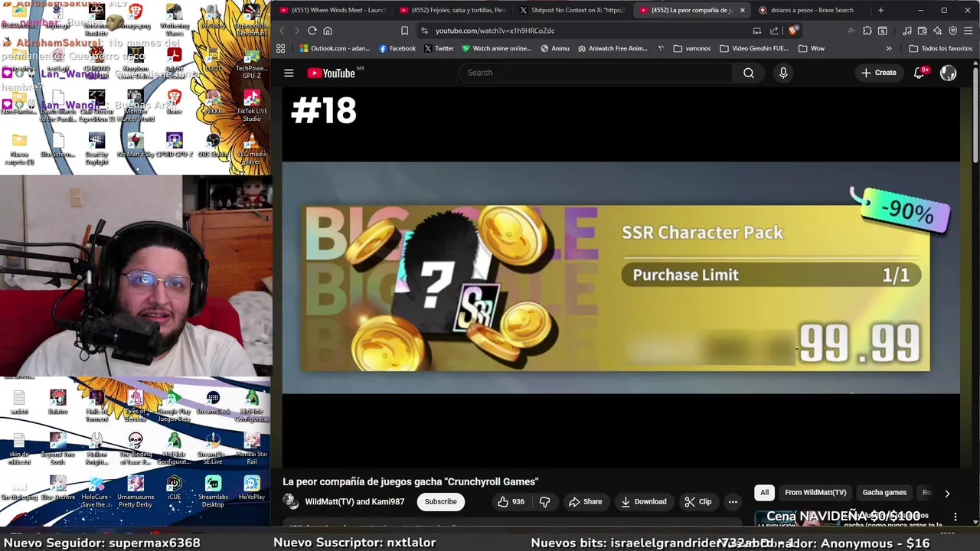980x551 pixels.
Task: Select the Gacha games chip
Action: (884, 493)
